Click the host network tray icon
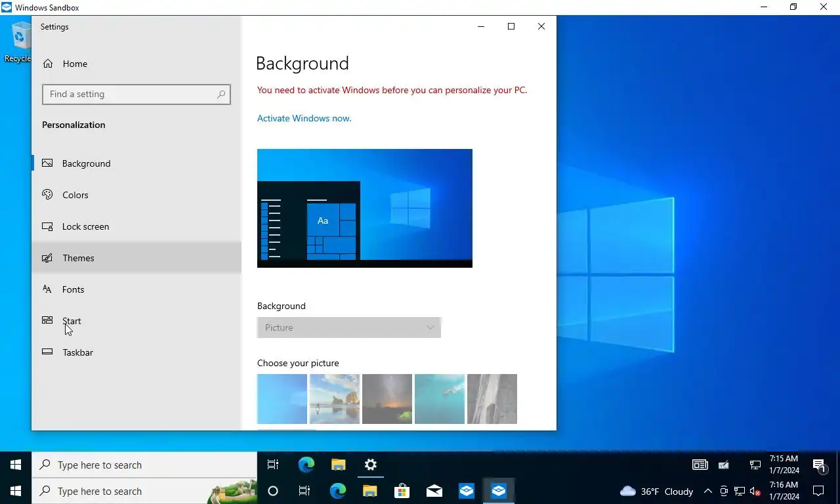This screenshot has height=504, width=840. (x=740, y=491)
